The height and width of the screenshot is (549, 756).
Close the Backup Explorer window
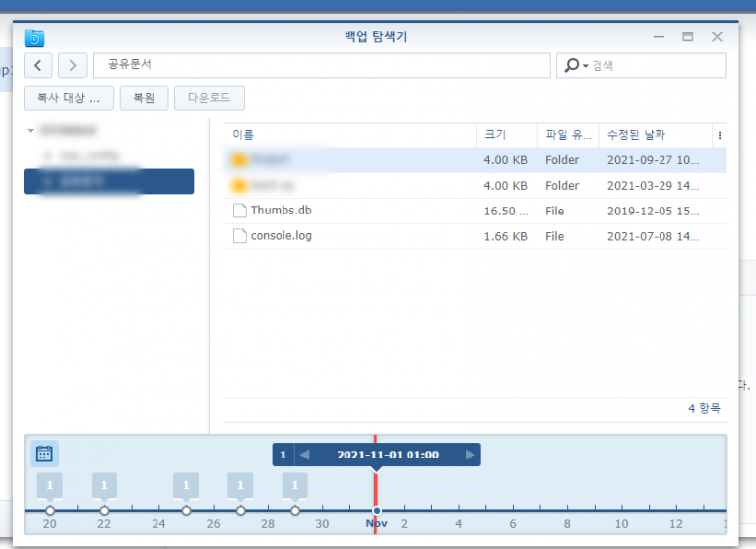point(717,37)
